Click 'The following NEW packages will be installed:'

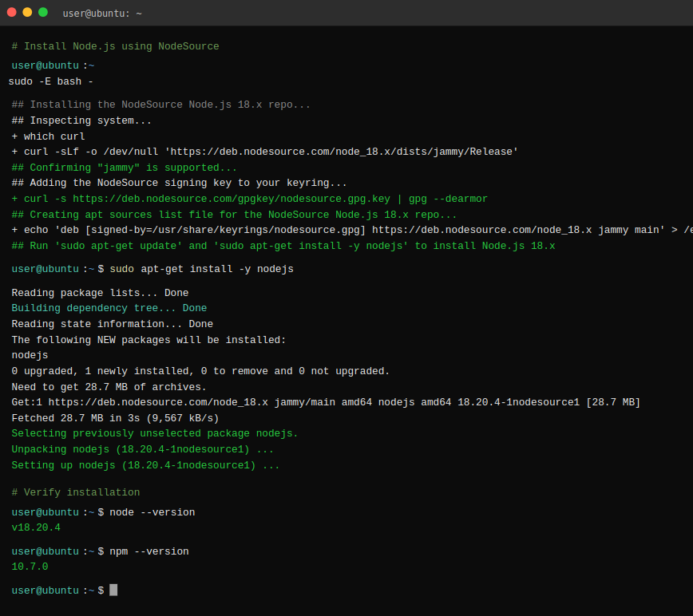click(x=149, y=340)
